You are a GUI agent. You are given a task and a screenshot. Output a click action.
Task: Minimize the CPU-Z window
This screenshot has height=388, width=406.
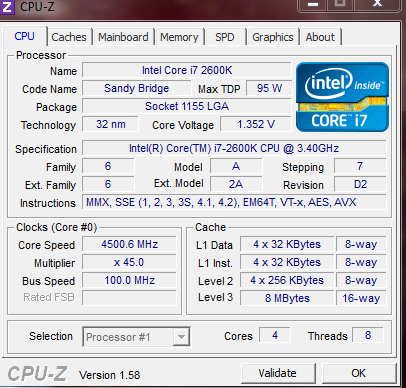pyautogui.click(x=313, y=4)
